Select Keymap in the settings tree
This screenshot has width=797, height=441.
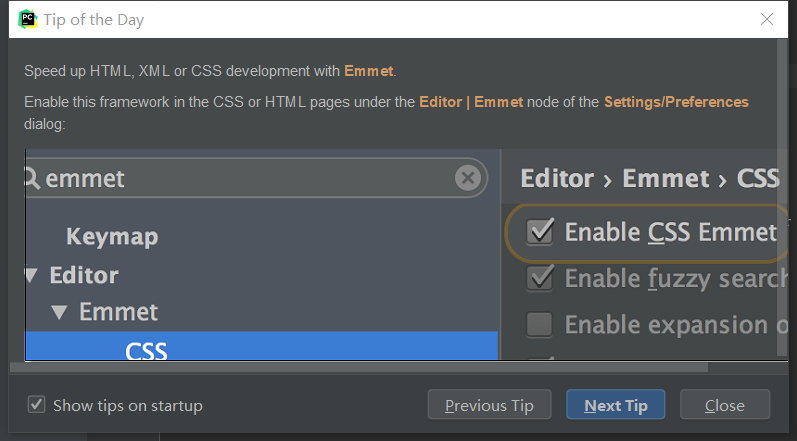click(112, 237)
